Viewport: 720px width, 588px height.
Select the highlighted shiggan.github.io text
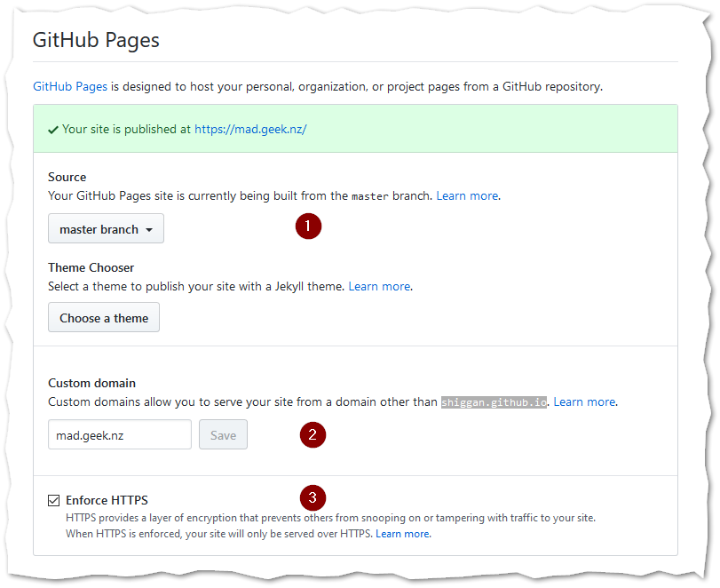tap(495, 402)
